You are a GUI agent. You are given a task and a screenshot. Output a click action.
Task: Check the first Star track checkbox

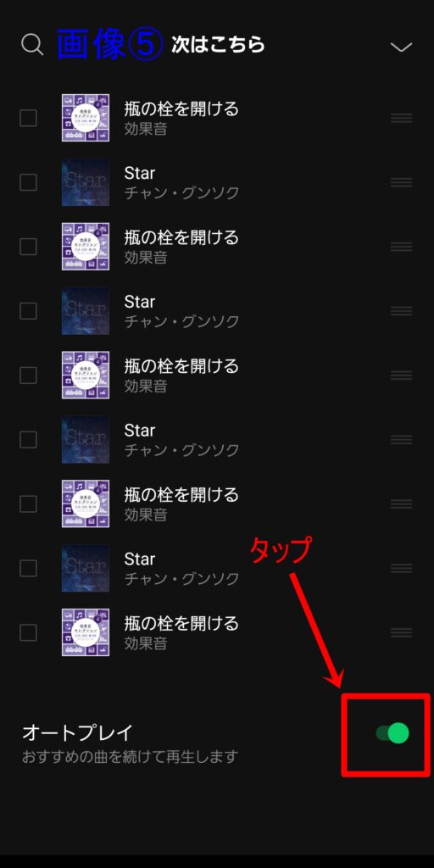28,182
